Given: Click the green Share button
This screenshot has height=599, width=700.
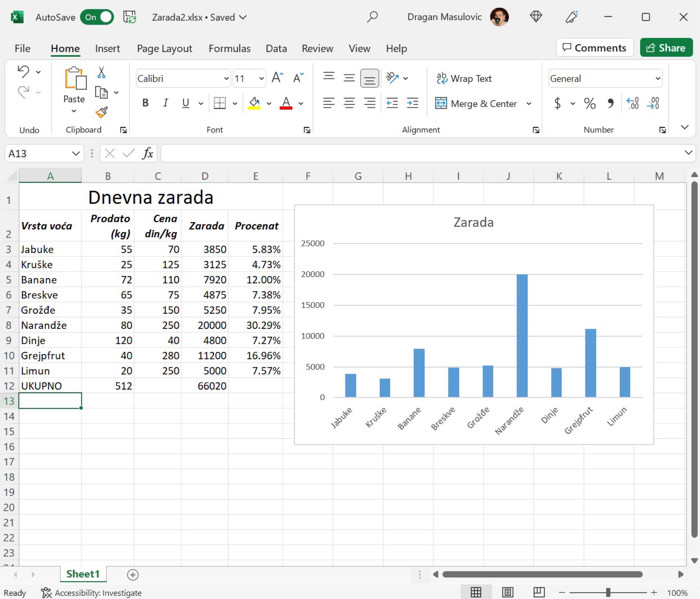Looking at the screenshot, I should click(666, 48).
